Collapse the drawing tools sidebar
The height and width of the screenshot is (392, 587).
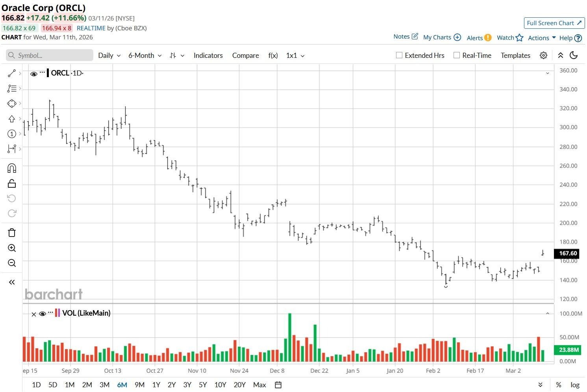point(12,282)
